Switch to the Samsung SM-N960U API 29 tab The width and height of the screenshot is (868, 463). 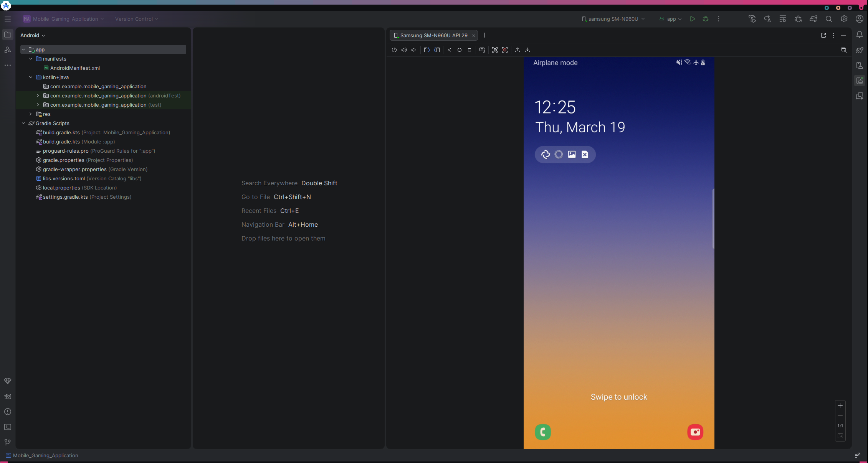pos(433,35)
